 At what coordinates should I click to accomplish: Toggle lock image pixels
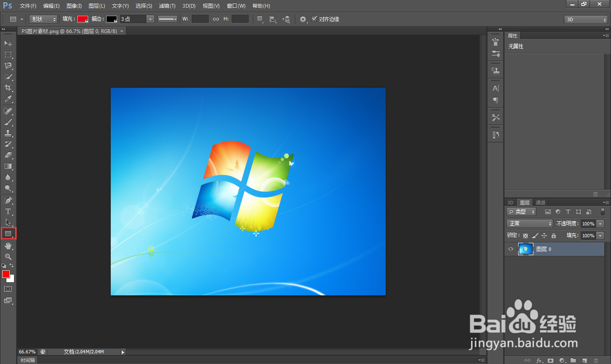coord(535,236)
